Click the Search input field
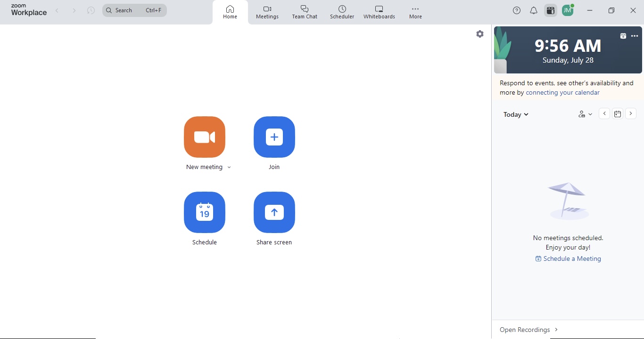The height and width of the screenshot is (339, 644). click(134, 10)
